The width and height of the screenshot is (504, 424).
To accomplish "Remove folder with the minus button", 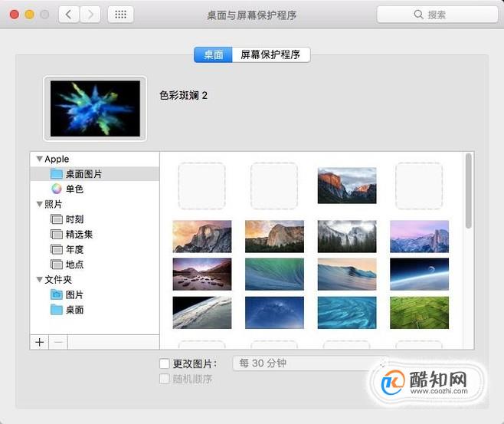I will tap(58, 342).
